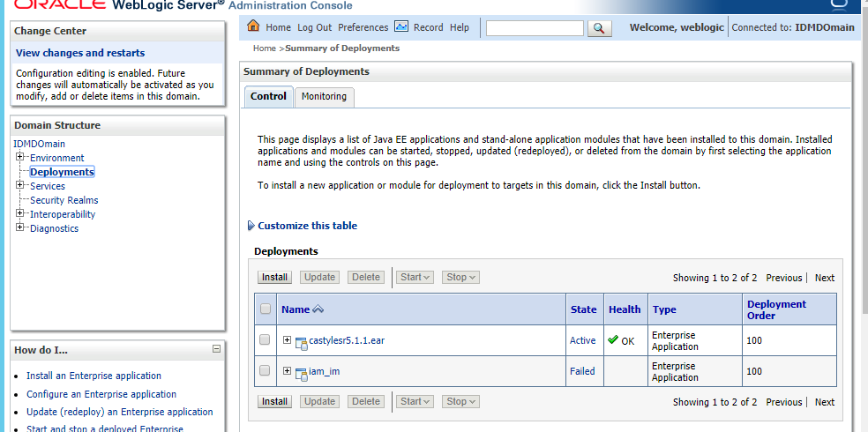Click the top Delete button
Screen dimensions: 868x432
(366, 277)
